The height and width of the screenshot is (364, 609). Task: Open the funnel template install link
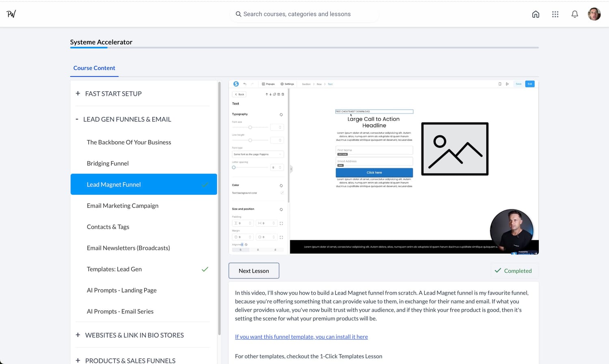(301, 337)
